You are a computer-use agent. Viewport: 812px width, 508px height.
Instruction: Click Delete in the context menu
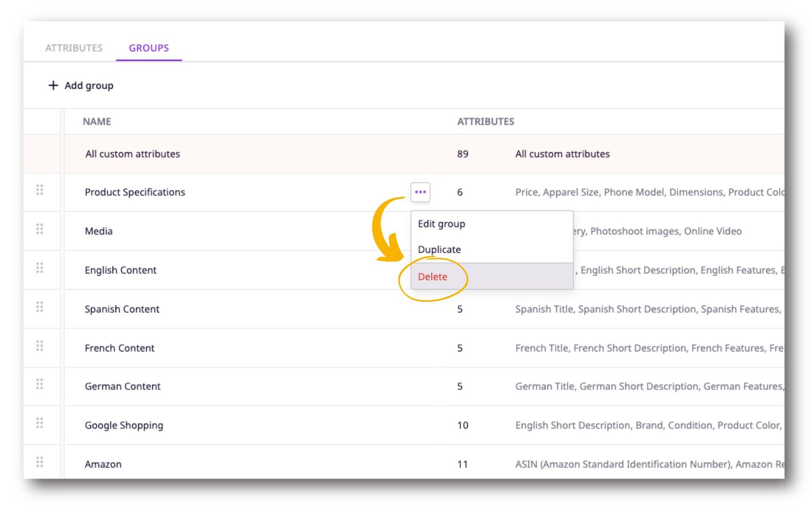coord(432,277)
